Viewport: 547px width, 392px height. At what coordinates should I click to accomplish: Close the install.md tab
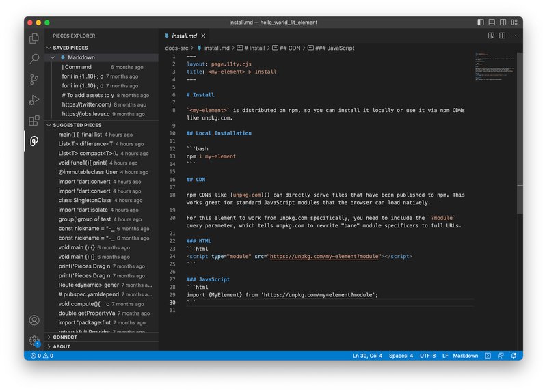(203, 36)
